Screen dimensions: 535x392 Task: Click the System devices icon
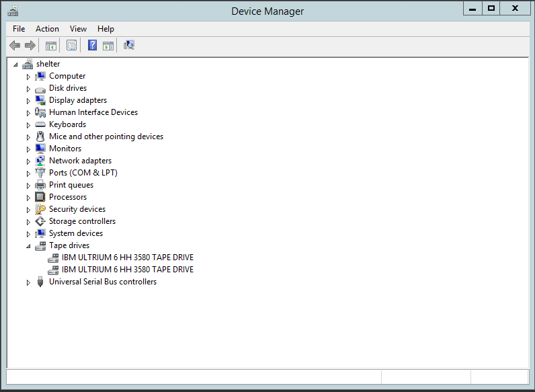[x=40, y=233]
